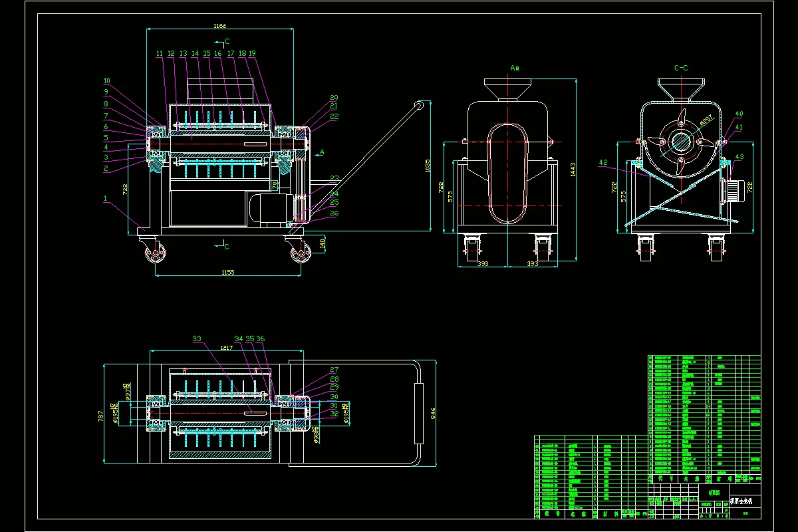This screenshot has height=532, width=798.
Task: Select part callout number 12
Action: pos(171,53)
